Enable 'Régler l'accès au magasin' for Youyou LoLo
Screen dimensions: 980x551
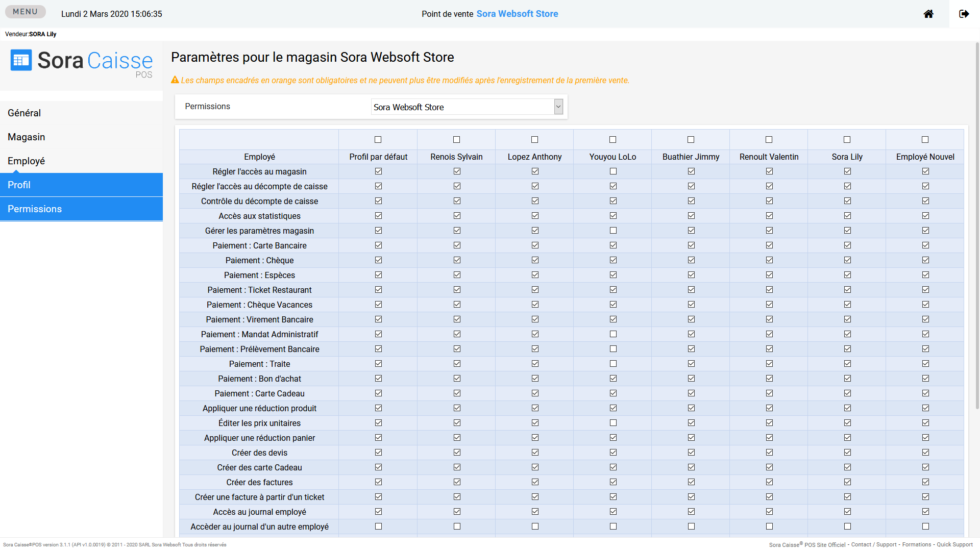pos(613,171)
